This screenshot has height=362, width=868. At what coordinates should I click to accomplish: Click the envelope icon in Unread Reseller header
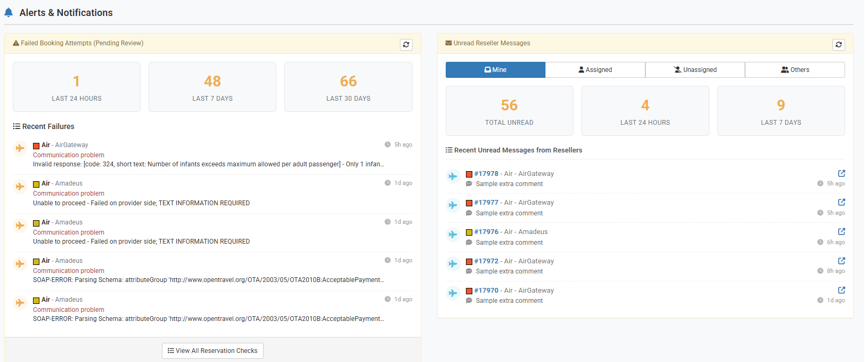pyautogui.click(x=449, y=43)
